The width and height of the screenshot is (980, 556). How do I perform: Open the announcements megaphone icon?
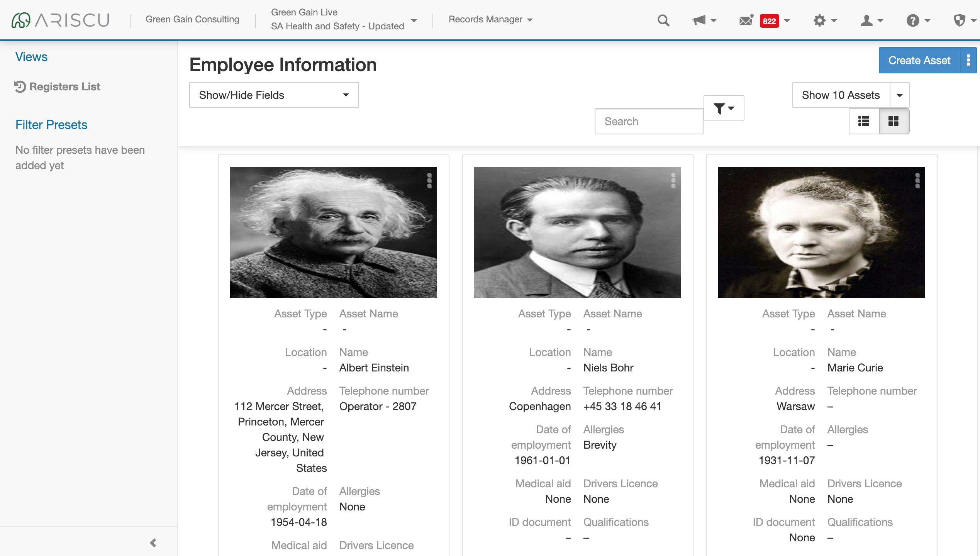coord(699,20)
